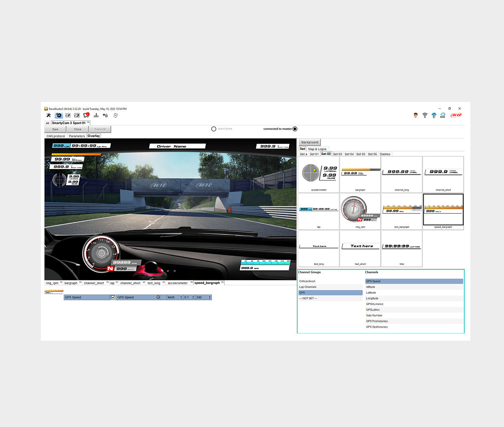Click the Background button

coord(310,142)
